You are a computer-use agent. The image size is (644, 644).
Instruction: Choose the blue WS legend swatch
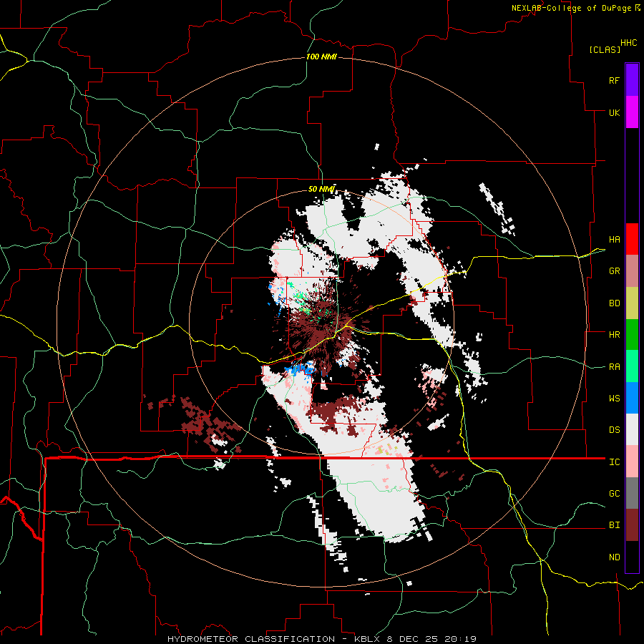coord(632,398)
